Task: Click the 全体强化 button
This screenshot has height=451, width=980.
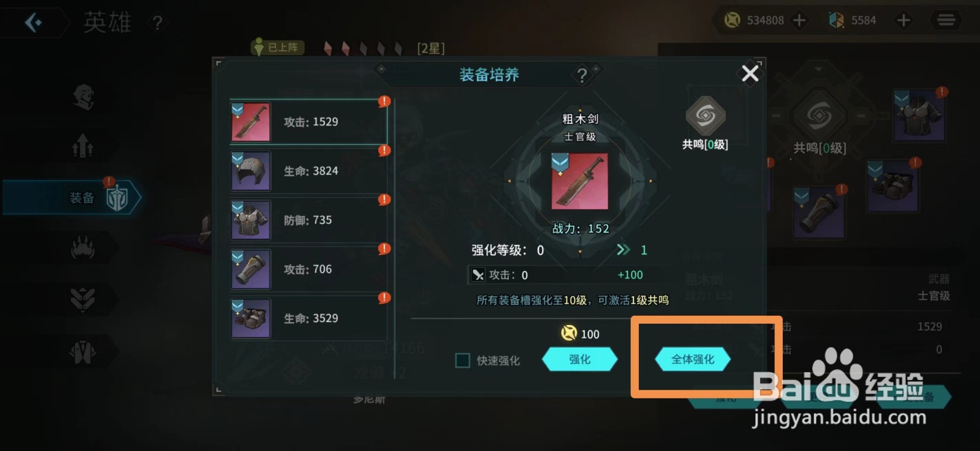Action: point(693,359)
